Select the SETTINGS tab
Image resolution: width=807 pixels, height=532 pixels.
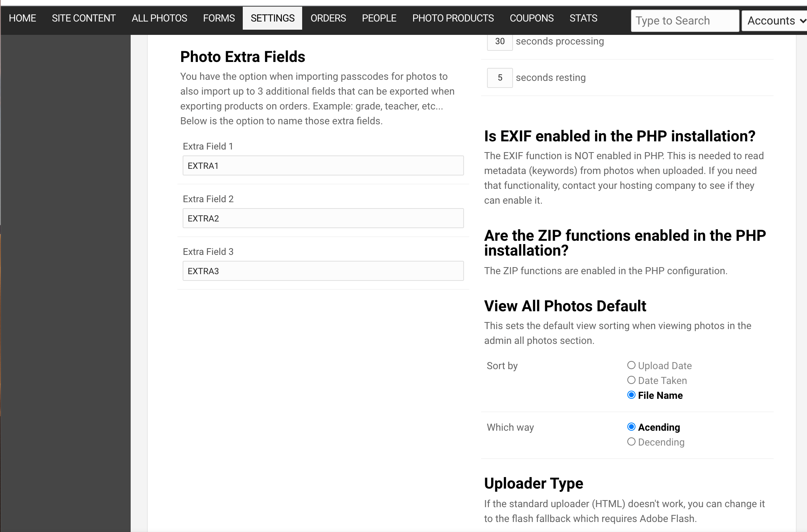click(x=272, y=18)
